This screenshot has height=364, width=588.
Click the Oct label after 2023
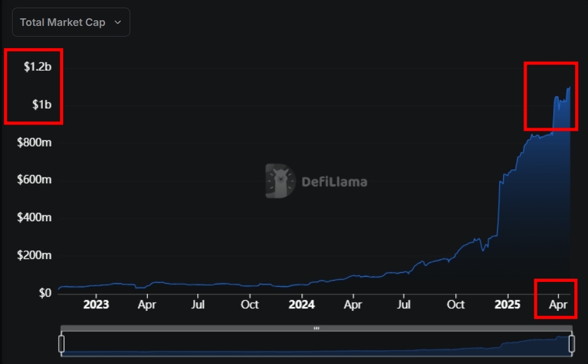[x=249, y=305]
